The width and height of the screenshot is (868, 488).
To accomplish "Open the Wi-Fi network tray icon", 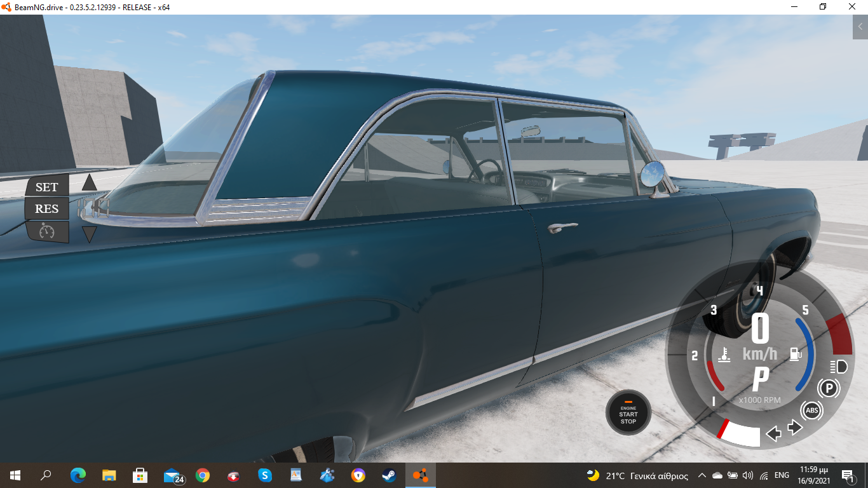I will [764, 475].
